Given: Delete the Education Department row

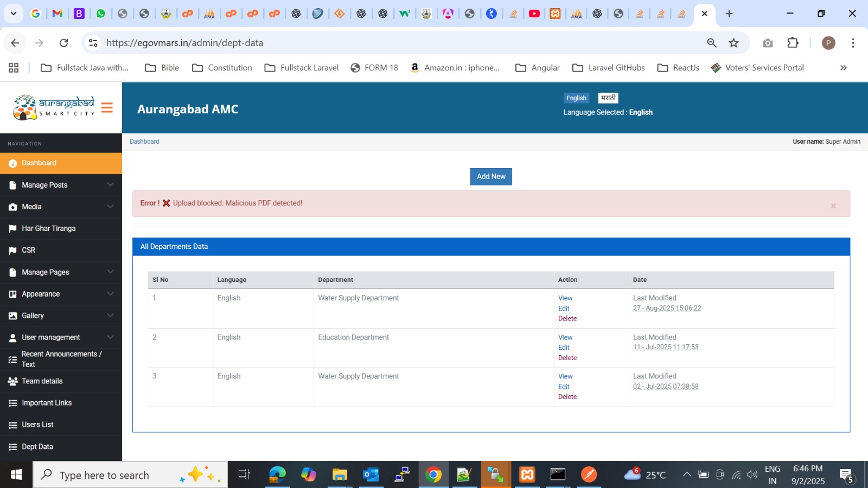Looking at the screenshot, I should click(x=567, y=358).
